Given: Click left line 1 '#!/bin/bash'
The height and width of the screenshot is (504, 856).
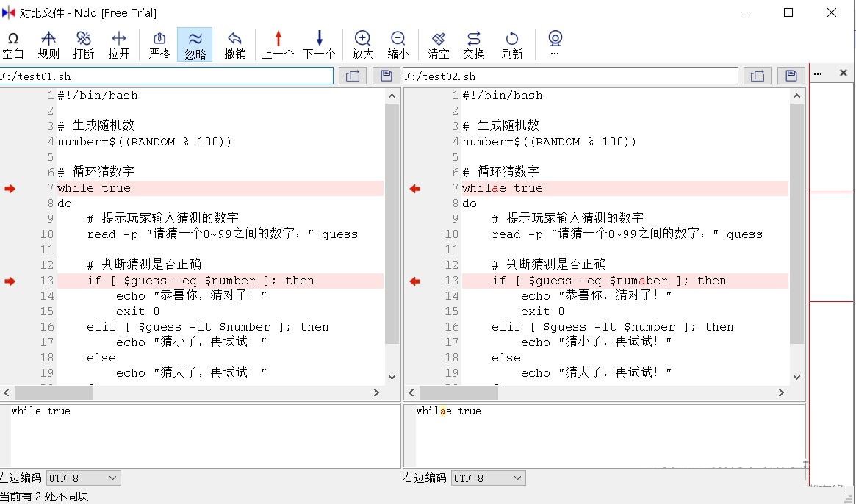Looking at the screenshot, I should tap(98, 96).
